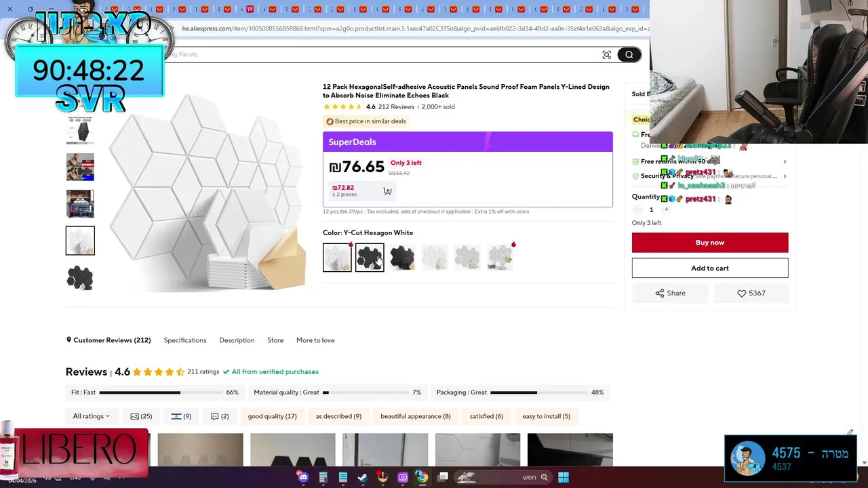The height and width of the screenshot is (488, 868).
Task: Expand the Security & Privacy chevron
Action: 785,176
